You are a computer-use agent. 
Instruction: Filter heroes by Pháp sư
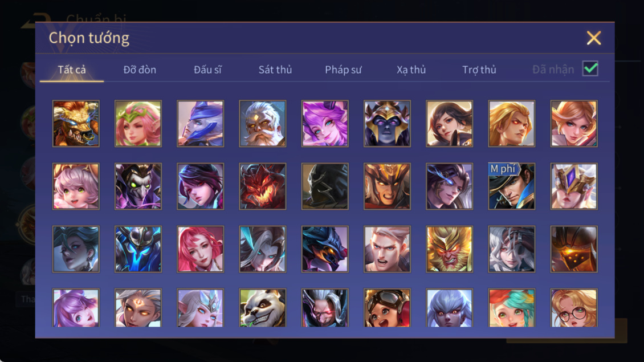click(x=343, y=70)
